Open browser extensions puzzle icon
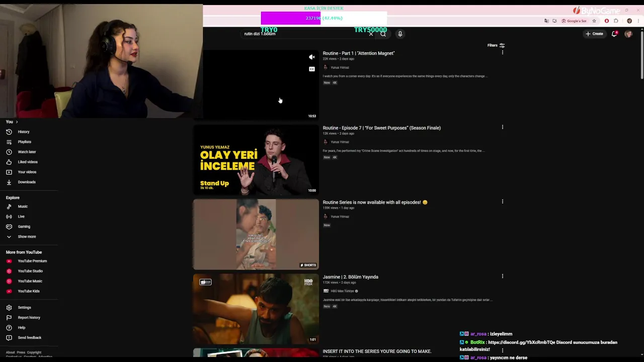This screenshot has height=362, width=644. pos(616,21)
